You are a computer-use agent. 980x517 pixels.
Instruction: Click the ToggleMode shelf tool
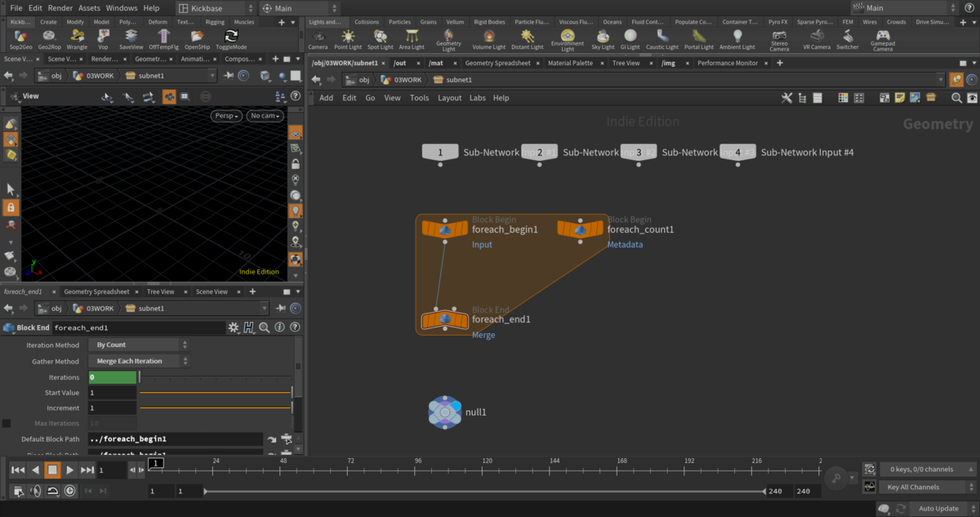(231, 40)
